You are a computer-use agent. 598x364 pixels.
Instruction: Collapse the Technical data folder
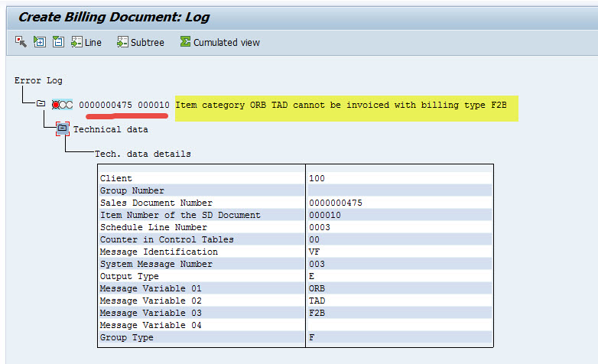(x=63, y=128)
